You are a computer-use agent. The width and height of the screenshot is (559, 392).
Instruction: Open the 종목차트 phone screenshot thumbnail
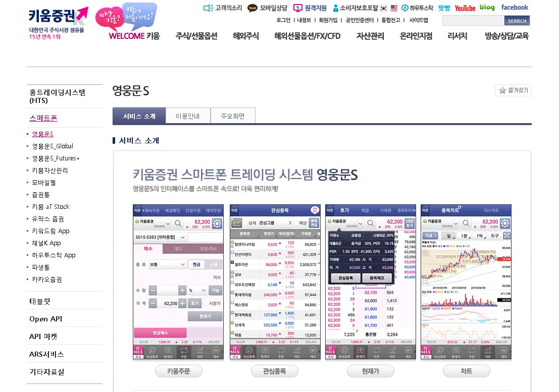tap(466, 282)
